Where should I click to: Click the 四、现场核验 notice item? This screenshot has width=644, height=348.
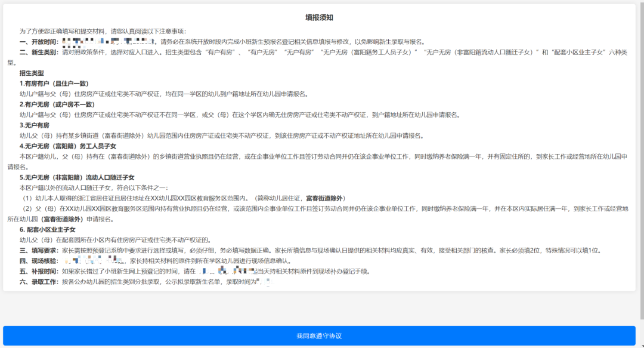pyautogui.click(x=37, y=261)
